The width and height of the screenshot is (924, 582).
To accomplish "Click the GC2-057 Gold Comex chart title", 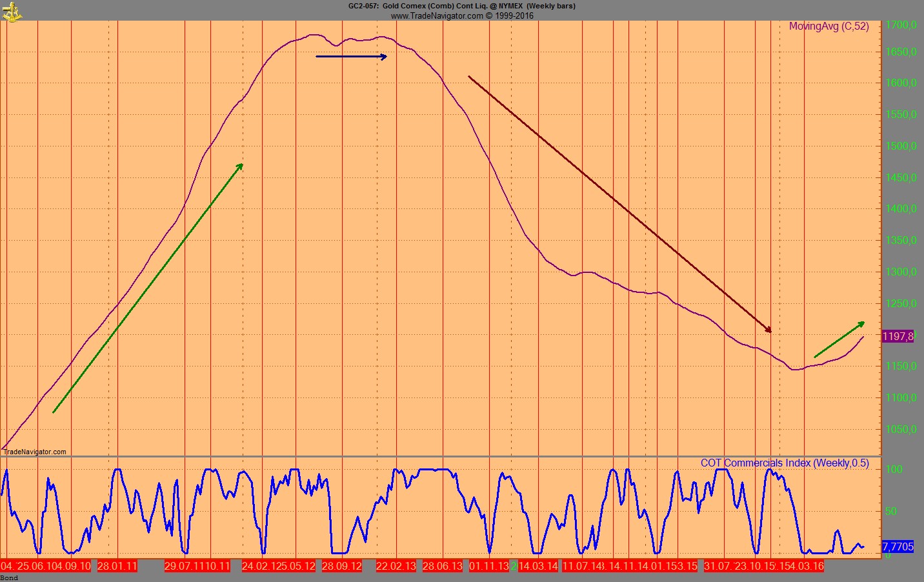I will point(461,6).
